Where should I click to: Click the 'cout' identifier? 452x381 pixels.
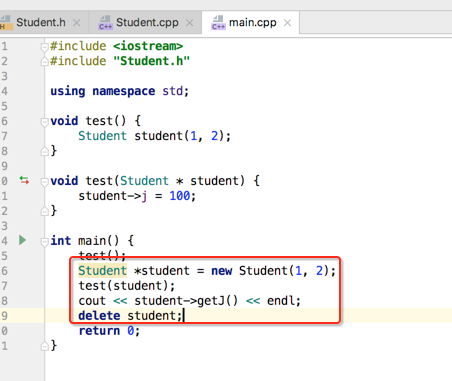pyautogui.click(x=92, y=301)
